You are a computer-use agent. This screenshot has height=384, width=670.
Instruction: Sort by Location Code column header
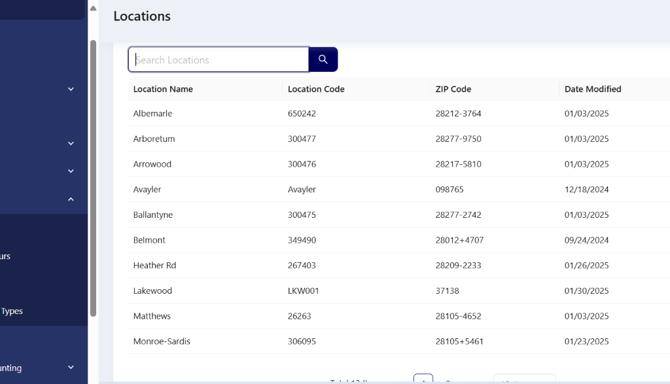(316, 89)
